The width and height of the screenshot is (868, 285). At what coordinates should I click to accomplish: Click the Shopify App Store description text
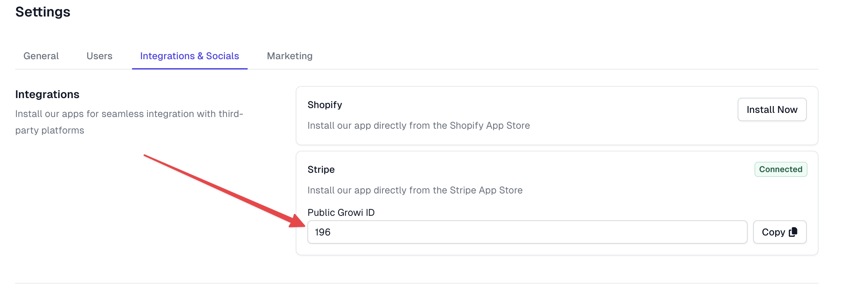point(419,125)
